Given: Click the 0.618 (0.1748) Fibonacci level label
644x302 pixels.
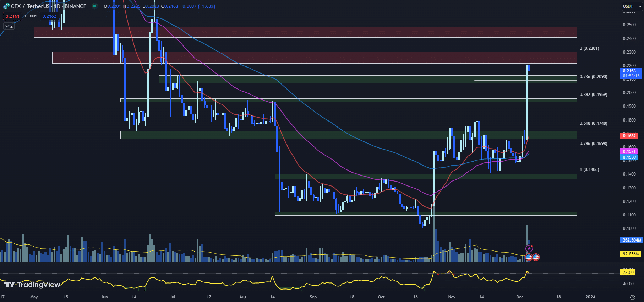Looking at the screenshot, I should pyautogui.click(x=593, y=123).
